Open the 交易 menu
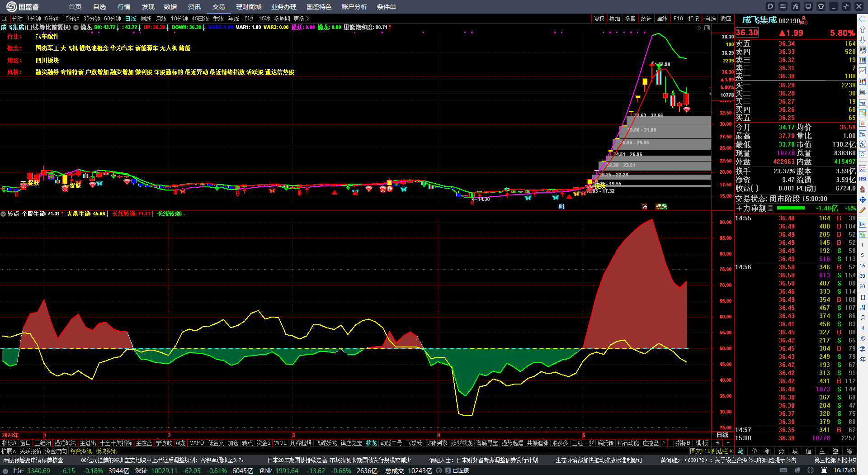The image size is (868, 475). 219,7
